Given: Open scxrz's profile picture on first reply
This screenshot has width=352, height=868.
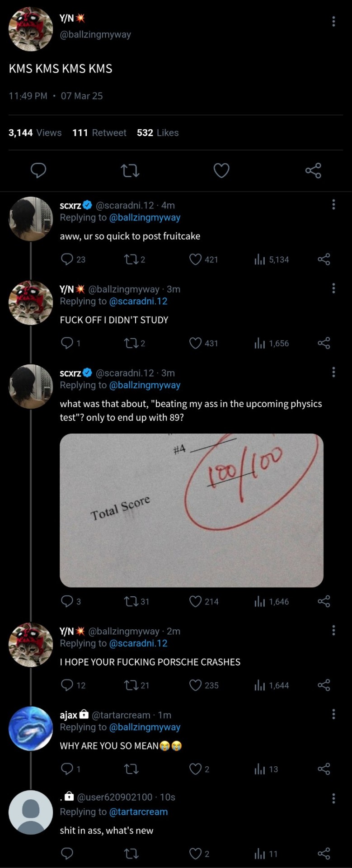Looking at the screenshot, I should [31, 219].
